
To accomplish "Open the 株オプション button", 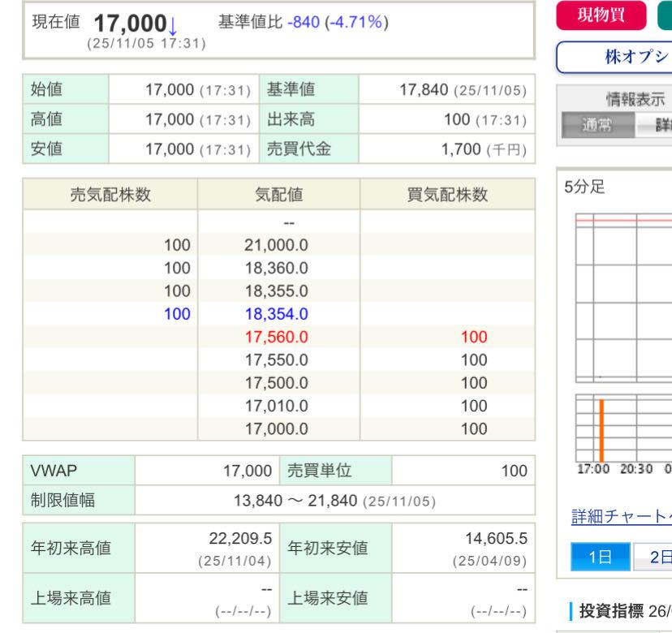I will [617, 56].
